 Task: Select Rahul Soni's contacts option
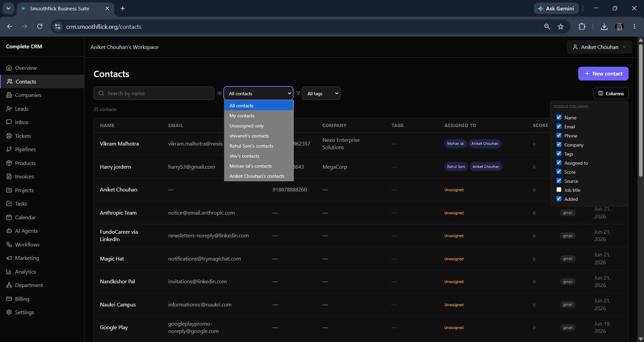point(259,146)
